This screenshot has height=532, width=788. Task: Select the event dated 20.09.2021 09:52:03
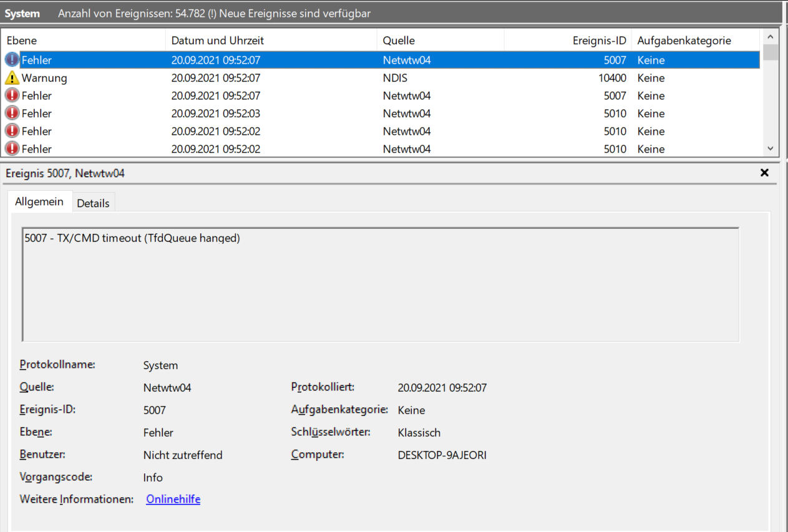[381, 114]
